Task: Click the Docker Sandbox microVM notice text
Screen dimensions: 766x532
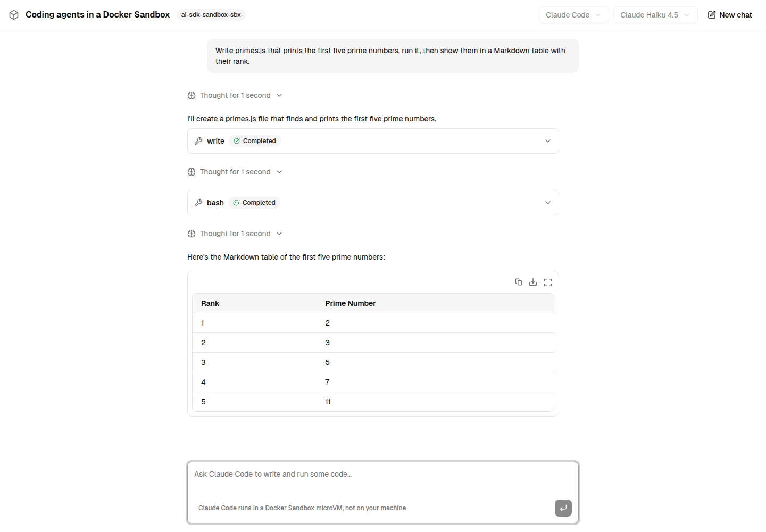Action: point(302,508)
